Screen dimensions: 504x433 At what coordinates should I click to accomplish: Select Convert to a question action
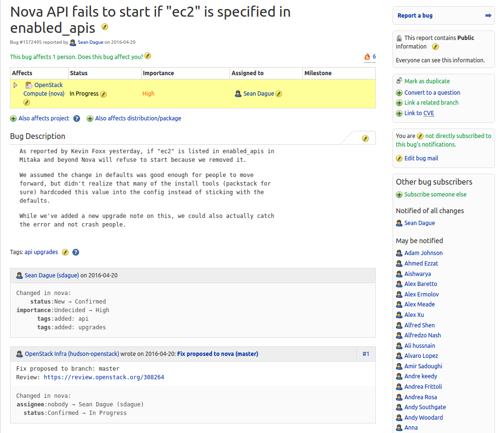click(432, 93)
